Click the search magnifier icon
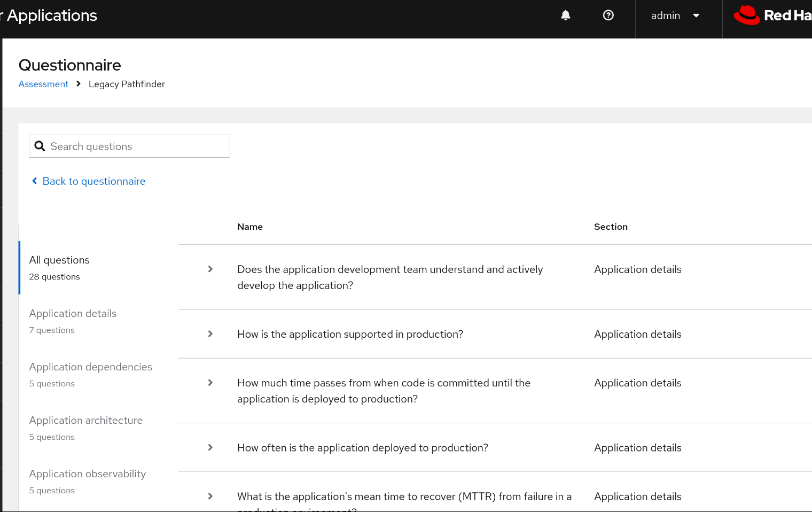This screenshot has width=812, height=512. coord(40,146)
